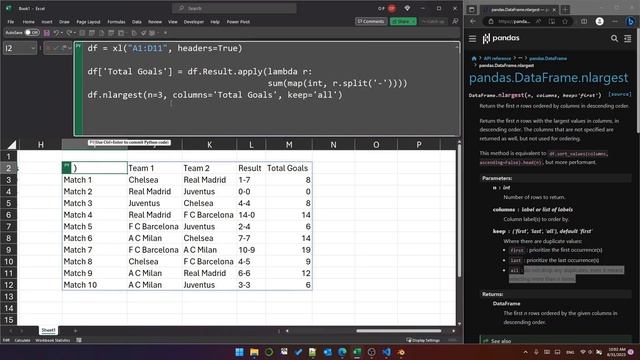Click the API reference breadcrumb link
640x360 pixels.
pos(497,58)
